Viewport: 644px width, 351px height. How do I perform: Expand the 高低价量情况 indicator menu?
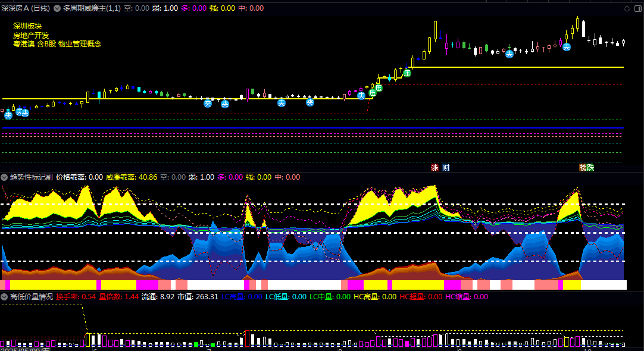(4, 297)
